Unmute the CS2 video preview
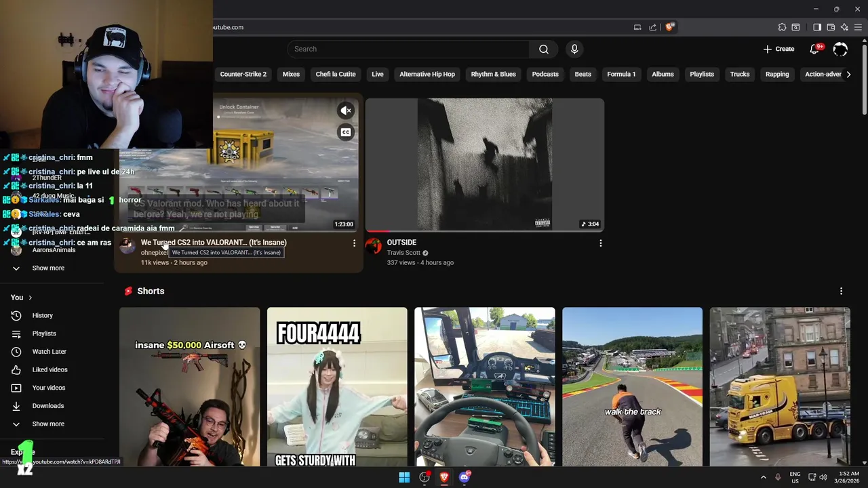This screenshot has height=488, width=868. pos(346,110)
